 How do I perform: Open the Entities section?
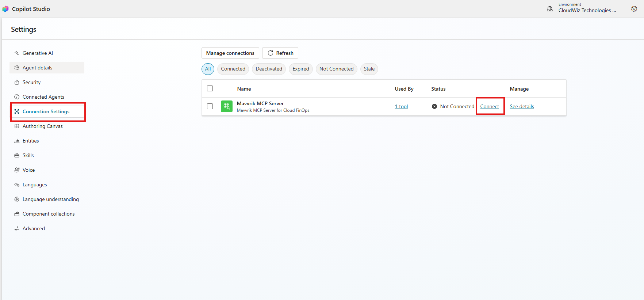pos(47,141)
